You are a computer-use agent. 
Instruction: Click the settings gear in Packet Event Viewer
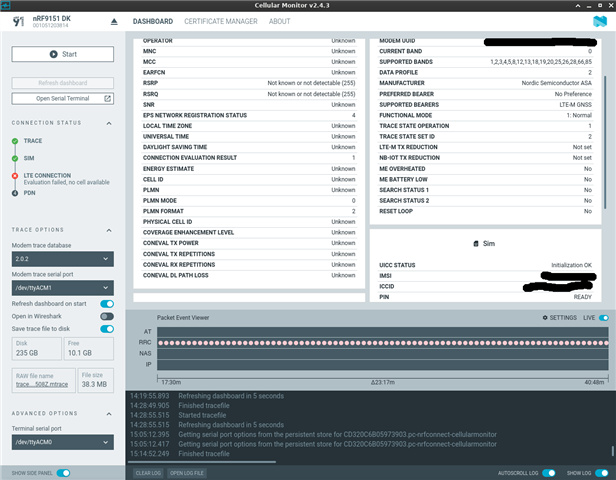point(545,317)
